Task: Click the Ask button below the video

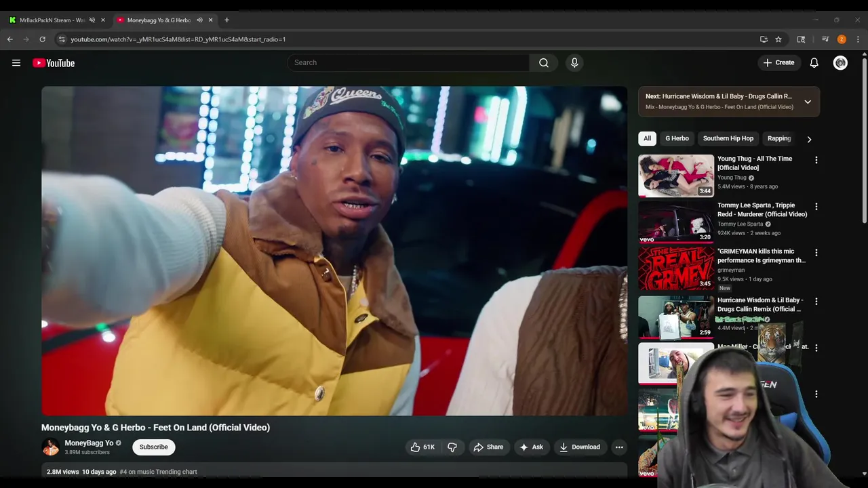Action: coord(531,447)
